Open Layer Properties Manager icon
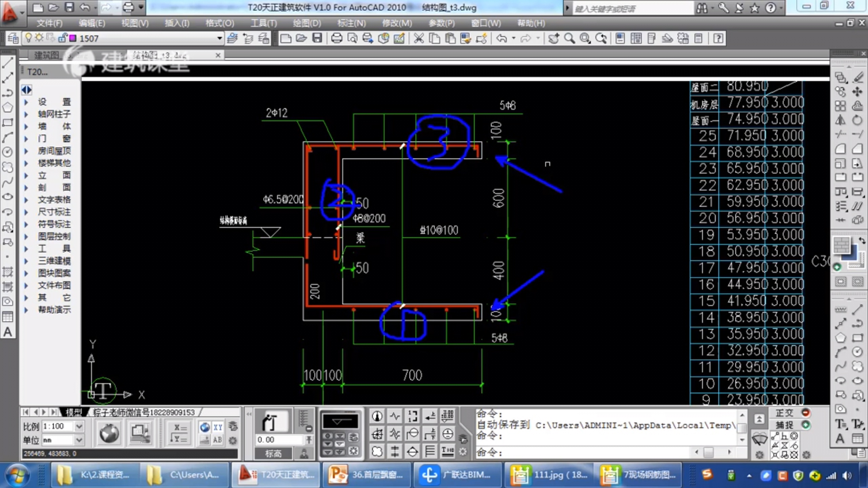Screen dimensions: 868x488 point(13,38)
